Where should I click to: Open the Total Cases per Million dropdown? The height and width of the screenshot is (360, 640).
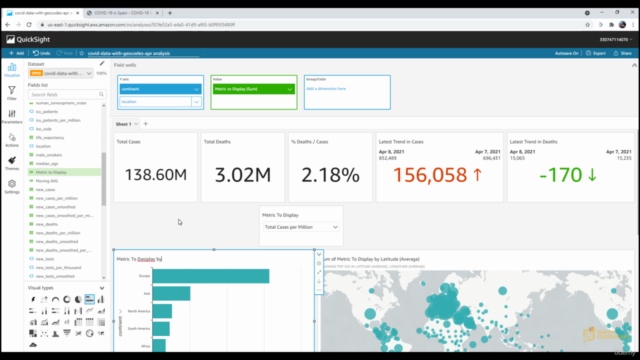301,227
